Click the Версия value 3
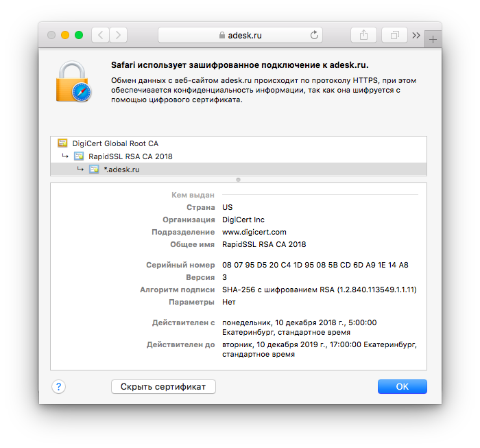The height and width of the screenshot is (448, 480). coord(224,277)
